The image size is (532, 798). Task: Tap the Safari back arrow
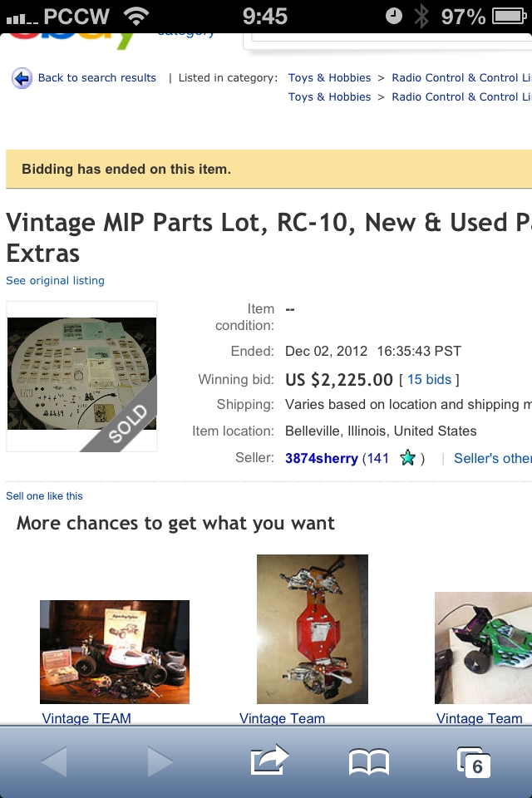click(x=54, y=761)
